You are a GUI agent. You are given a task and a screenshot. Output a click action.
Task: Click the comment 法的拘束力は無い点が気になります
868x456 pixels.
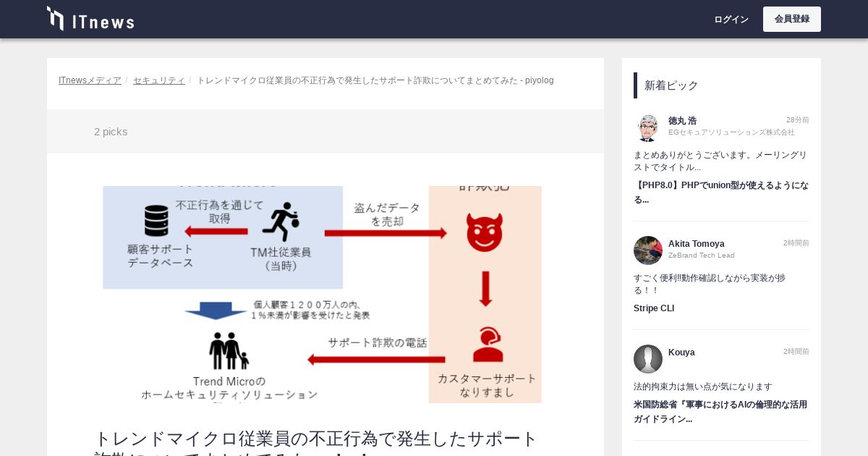[x=703, y=387]
